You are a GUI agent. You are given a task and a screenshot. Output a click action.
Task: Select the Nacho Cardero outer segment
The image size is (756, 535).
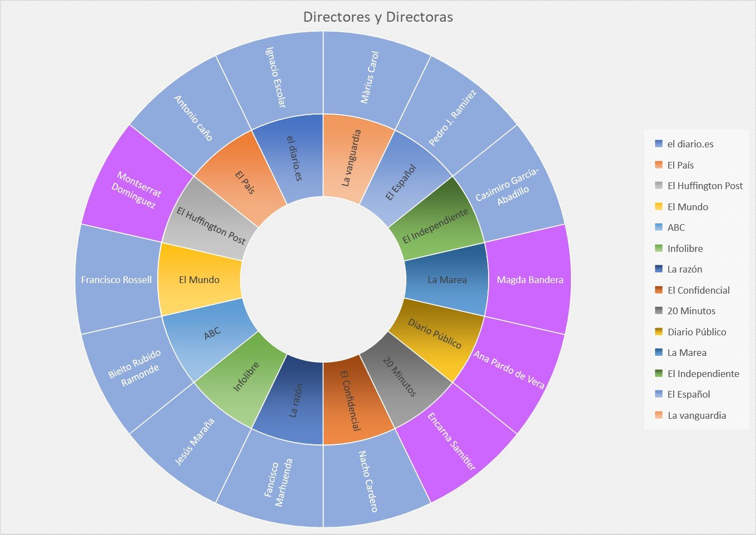[x=370, y=481]
